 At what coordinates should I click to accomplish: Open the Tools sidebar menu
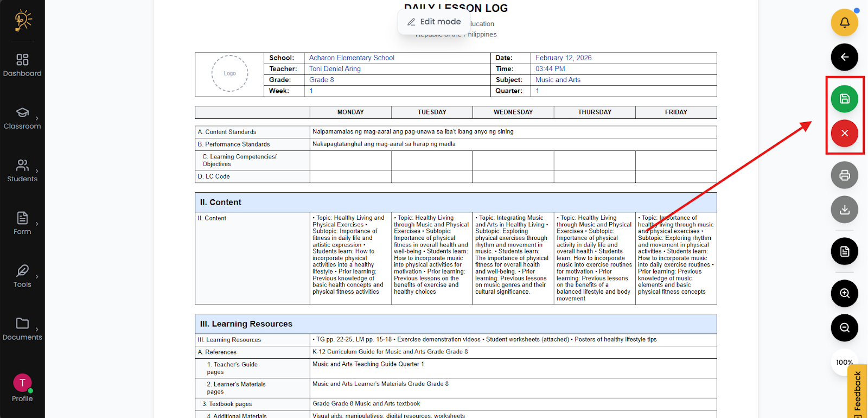pyautogui.click(x=22, y=276)
